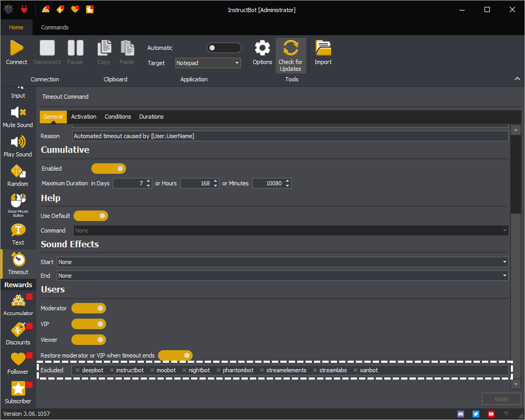525x420 pixels.
Task: Toggle Restore moderator or VIP switch
Action: click(x=175, y=355)
